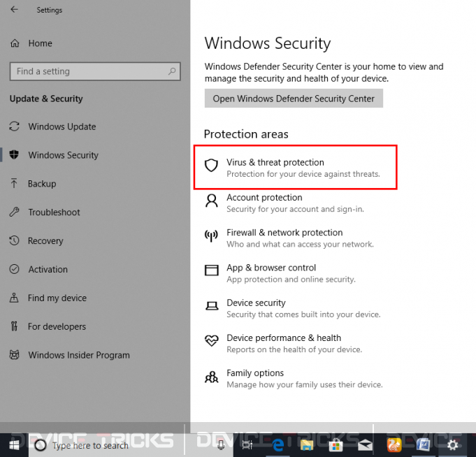Open Troubleshoot via the wrench icon
The height and width of the screenshot is (457, 476).
pyautogui.click(x=14, y=212)
